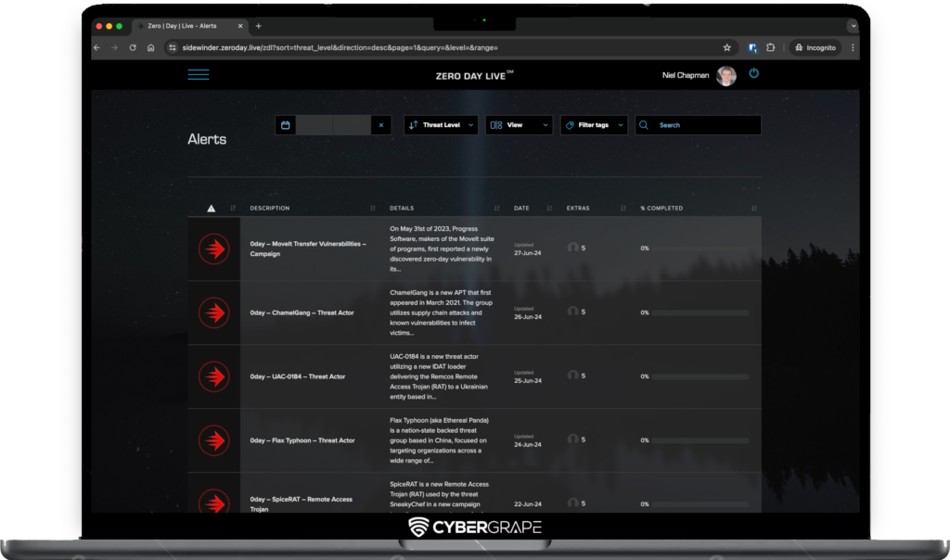Reload the page in browser
Image resolution: width=950 pixels, height=560 pixels.
(133, 47)
